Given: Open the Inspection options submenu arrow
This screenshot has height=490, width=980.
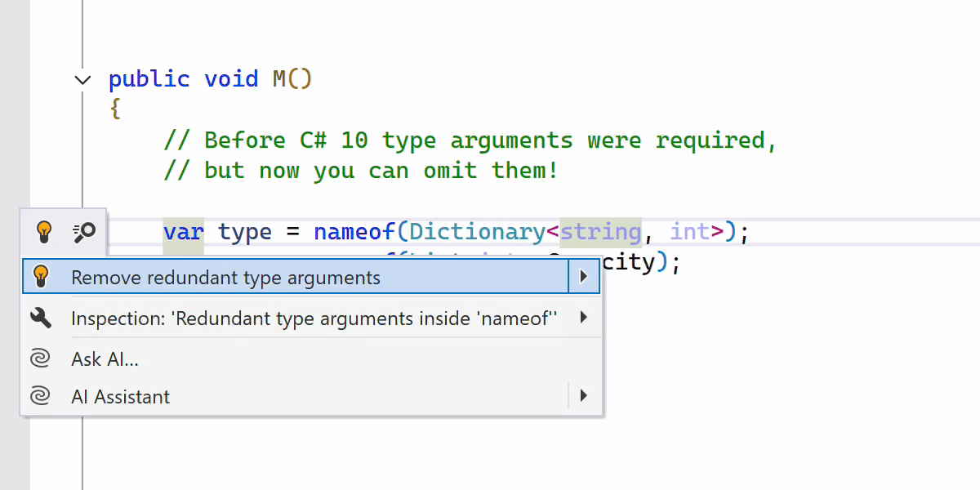Looking at the screenshot, I should tap(583, 317).
